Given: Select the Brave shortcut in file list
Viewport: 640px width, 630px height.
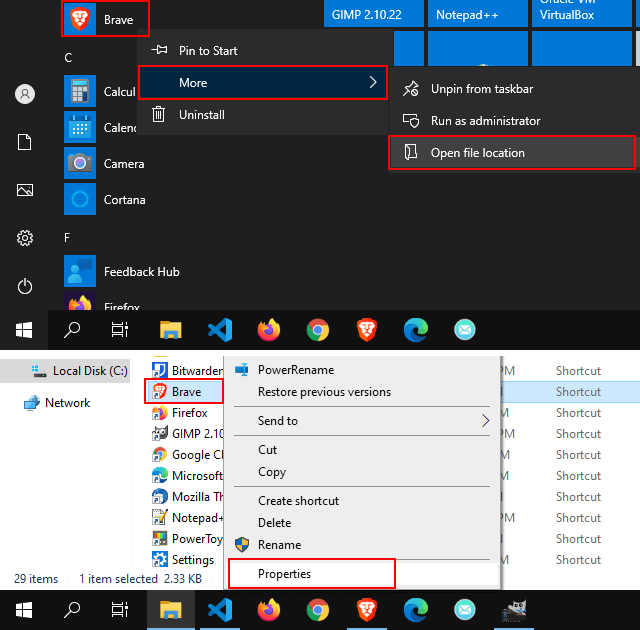Looking at the screenshot, I should [x=184, y=392].
